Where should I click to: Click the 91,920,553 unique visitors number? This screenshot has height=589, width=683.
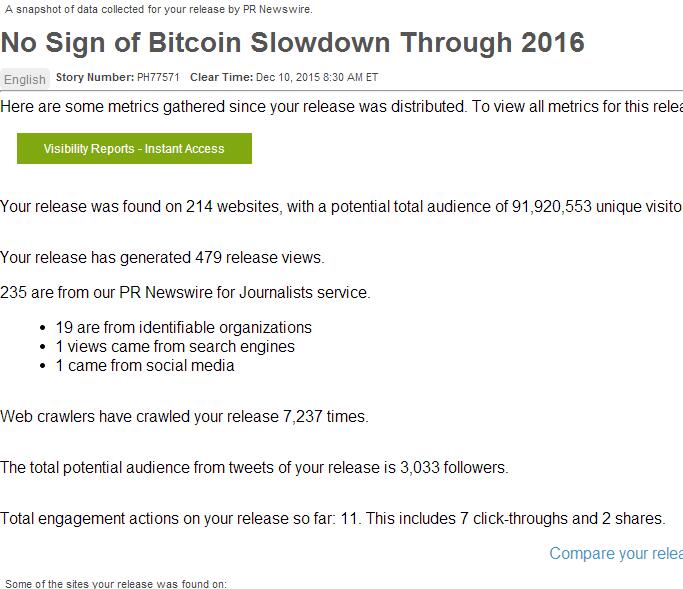[551, 206]
